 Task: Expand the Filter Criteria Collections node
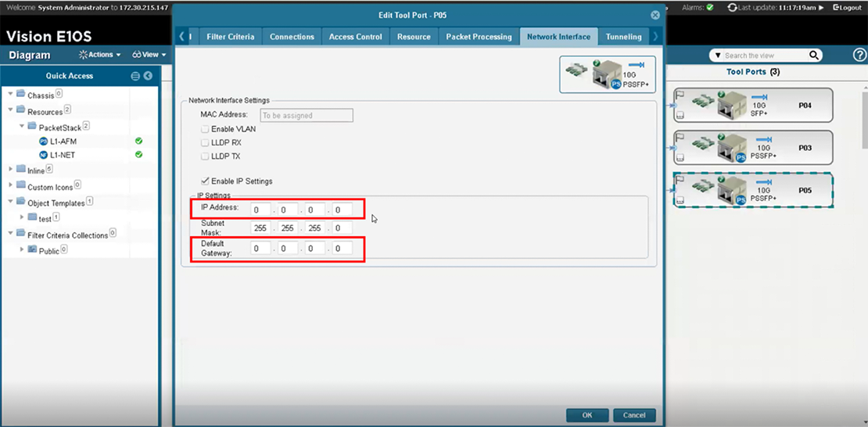(11, 235)
